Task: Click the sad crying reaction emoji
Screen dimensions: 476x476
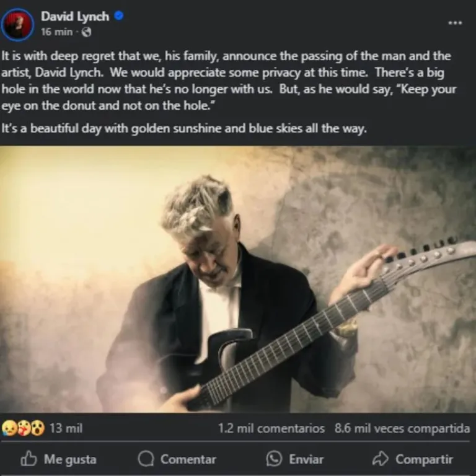Action: [x=9, y=428]
